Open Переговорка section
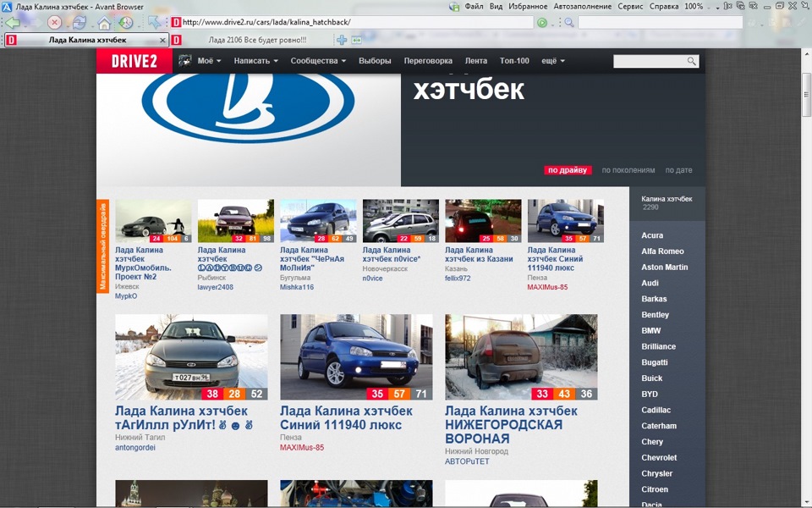 tap(428, 61)
